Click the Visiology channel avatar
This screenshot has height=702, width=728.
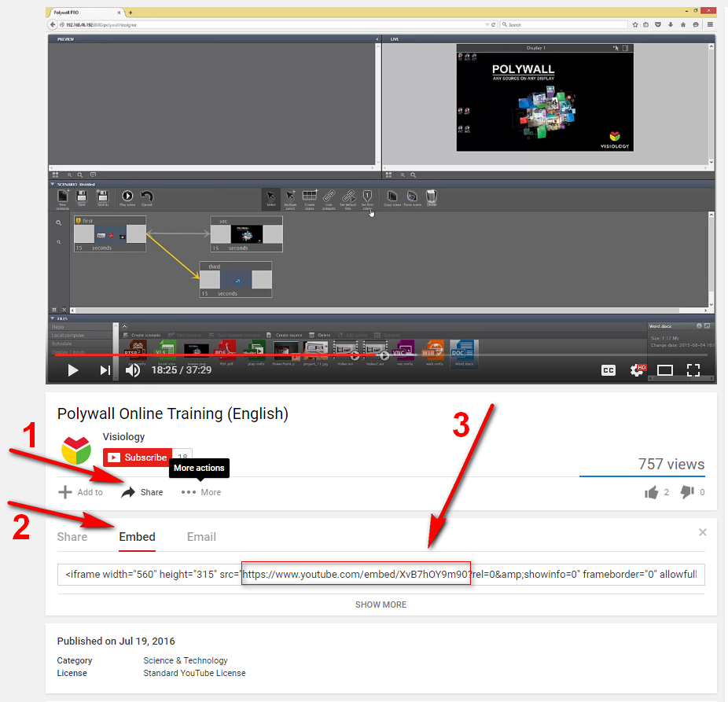pyautogui.click(x=76, y=450)
